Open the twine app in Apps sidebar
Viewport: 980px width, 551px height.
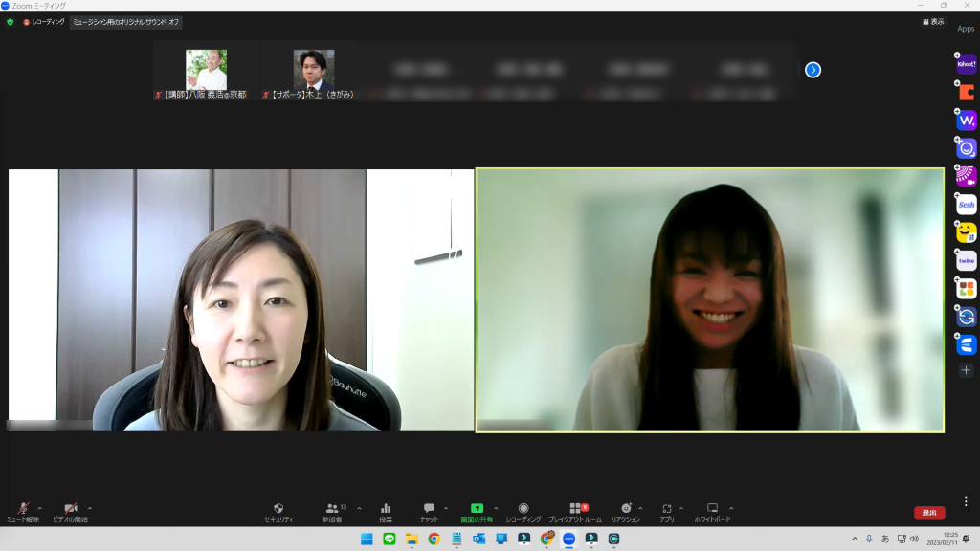[967, 260]
